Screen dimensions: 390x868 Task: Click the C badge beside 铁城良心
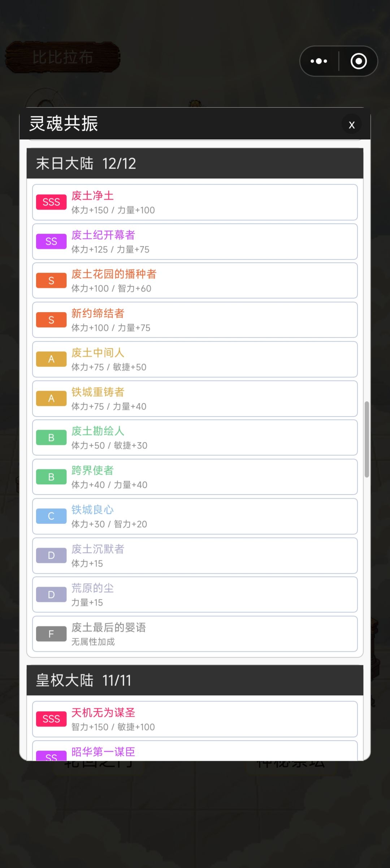coord(51,516)
